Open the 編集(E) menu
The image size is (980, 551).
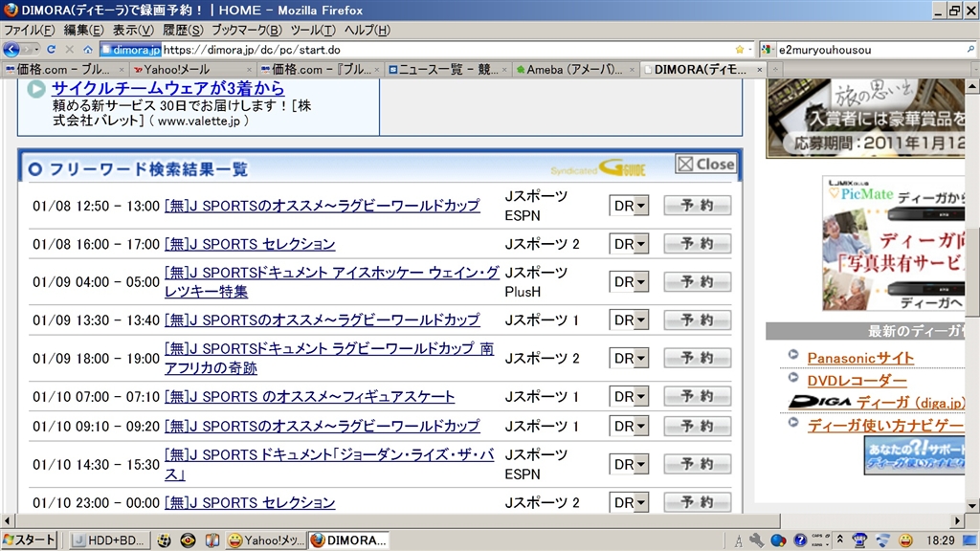coord(84,30)
